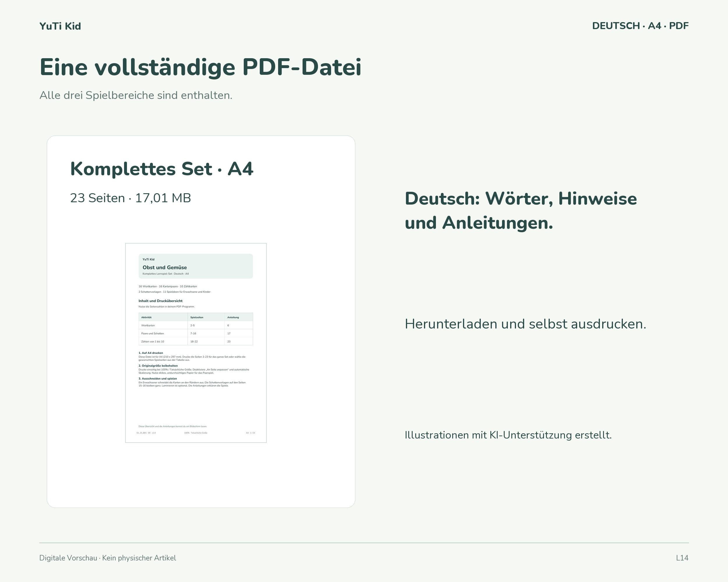Click 'Herunterladen und selbst ausdrucken.' text
This screenshot has height=582, width=728.
pos(525,324)
